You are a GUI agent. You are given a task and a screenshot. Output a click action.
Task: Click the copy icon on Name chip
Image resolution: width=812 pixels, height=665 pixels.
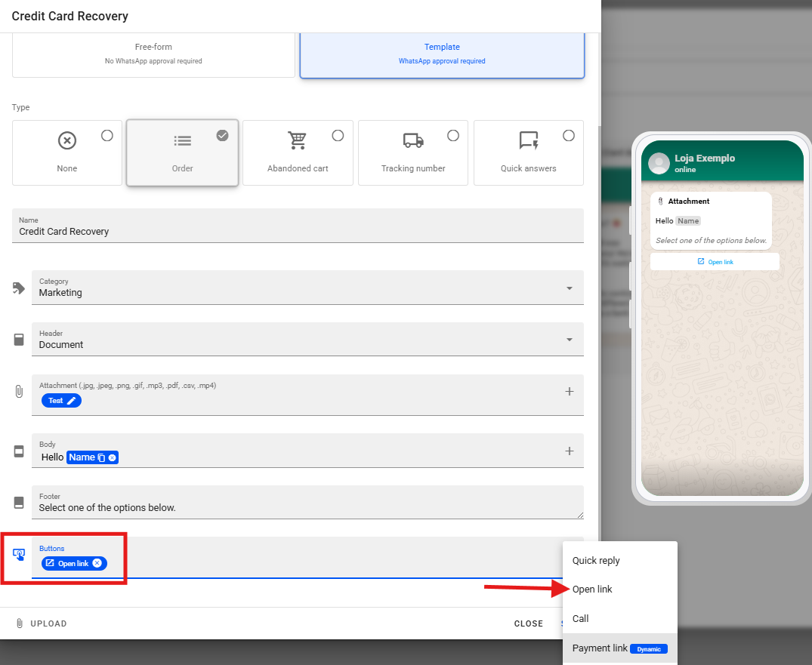[101, 457]
